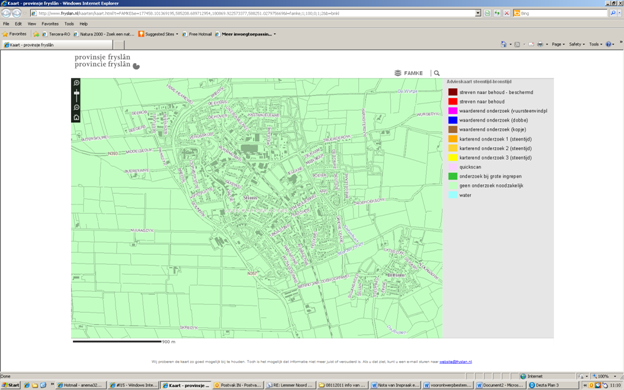Click the New Tab button

119,45
